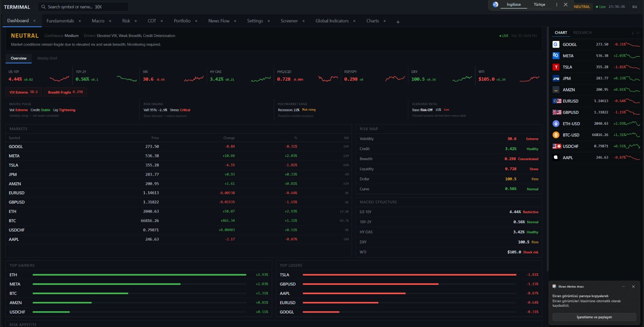Image resolution: width=644 pixels, height=327 pixels.
Task: Click the arrow icon beside the Chart panel plus
Action: coord(638,32)
